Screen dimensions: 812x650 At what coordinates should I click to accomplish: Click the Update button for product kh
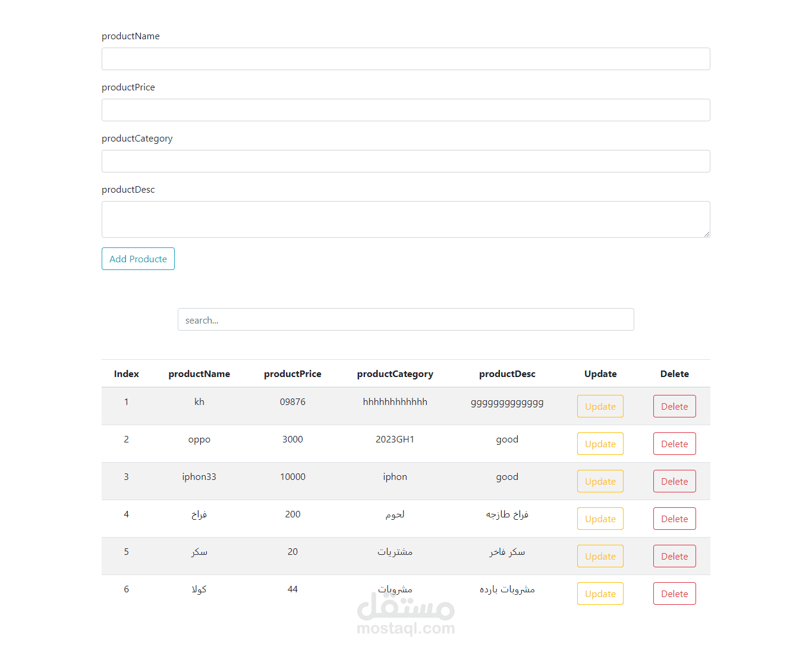click(x=600, y=406)
